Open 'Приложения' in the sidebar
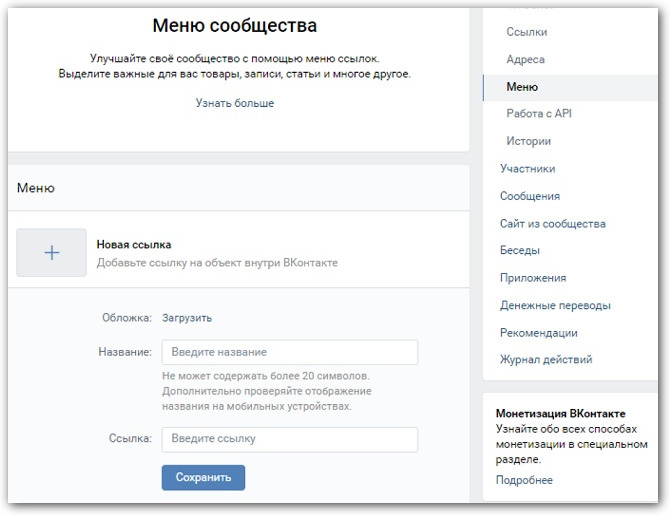The image size is (670, 515). (x=533, y=278)
